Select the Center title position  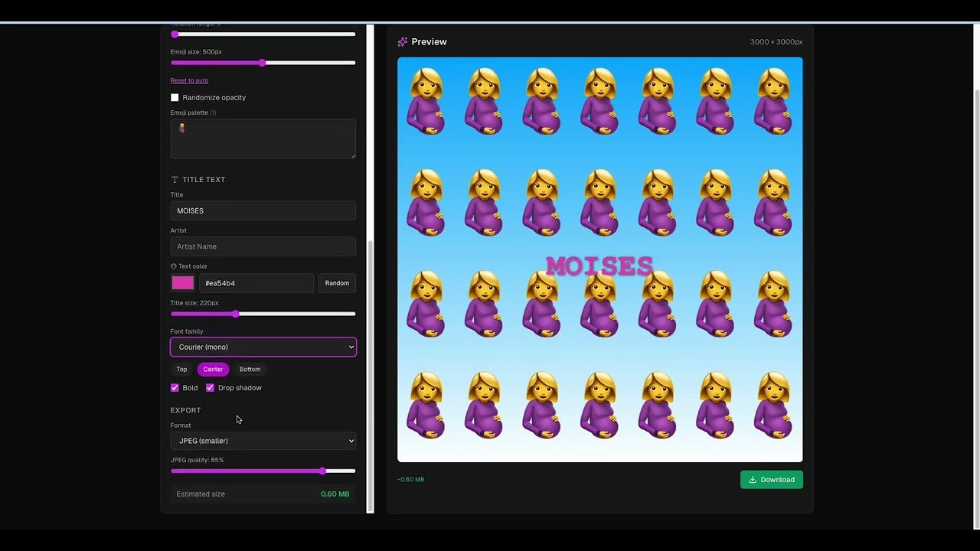point(213,370)
